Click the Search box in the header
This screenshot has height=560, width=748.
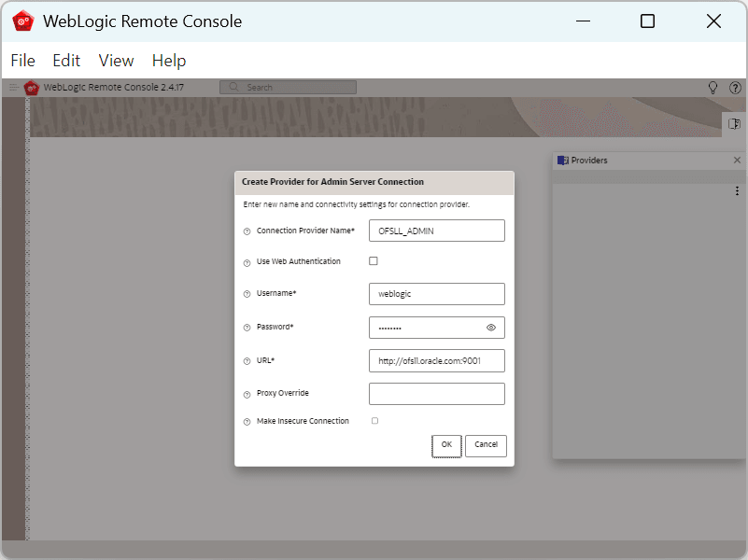289,87
